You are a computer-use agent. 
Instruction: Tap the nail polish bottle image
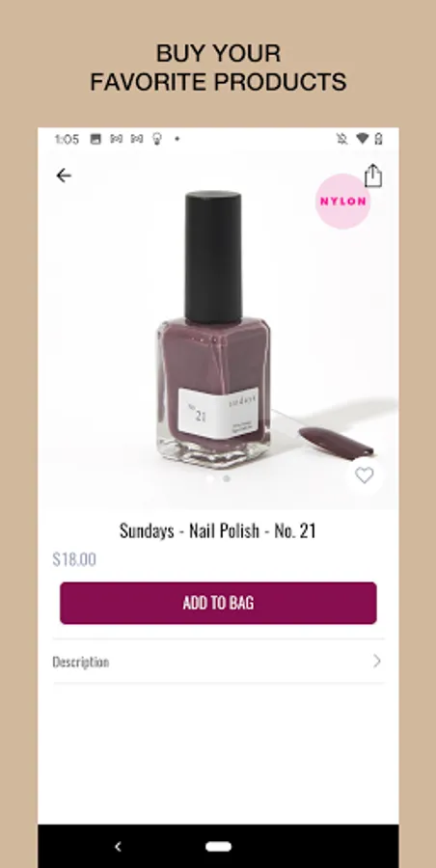214,330
